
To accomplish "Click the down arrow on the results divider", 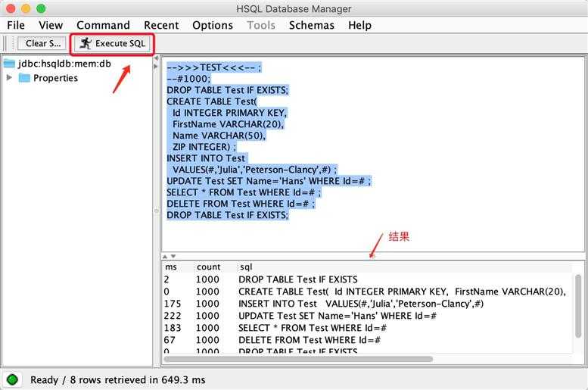I will 173,257.
